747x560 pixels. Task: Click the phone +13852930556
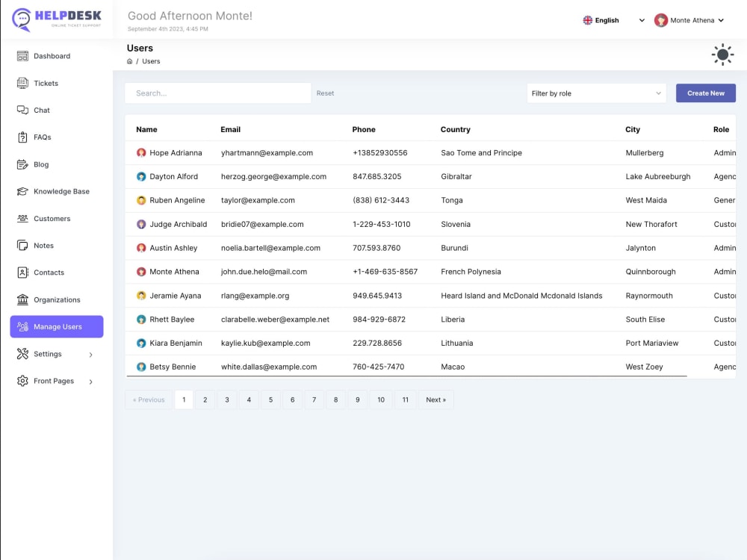379,152
